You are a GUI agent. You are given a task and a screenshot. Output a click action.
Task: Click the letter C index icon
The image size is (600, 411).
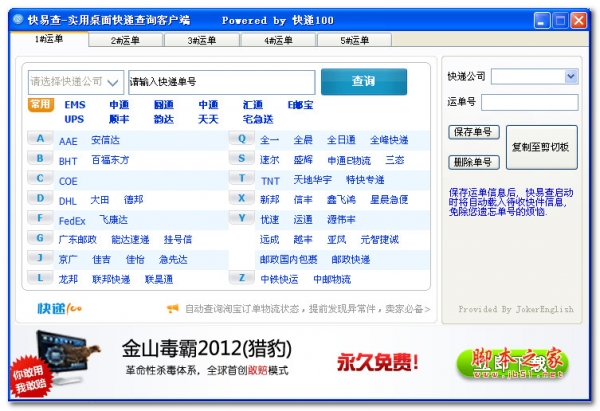(40, 178)
